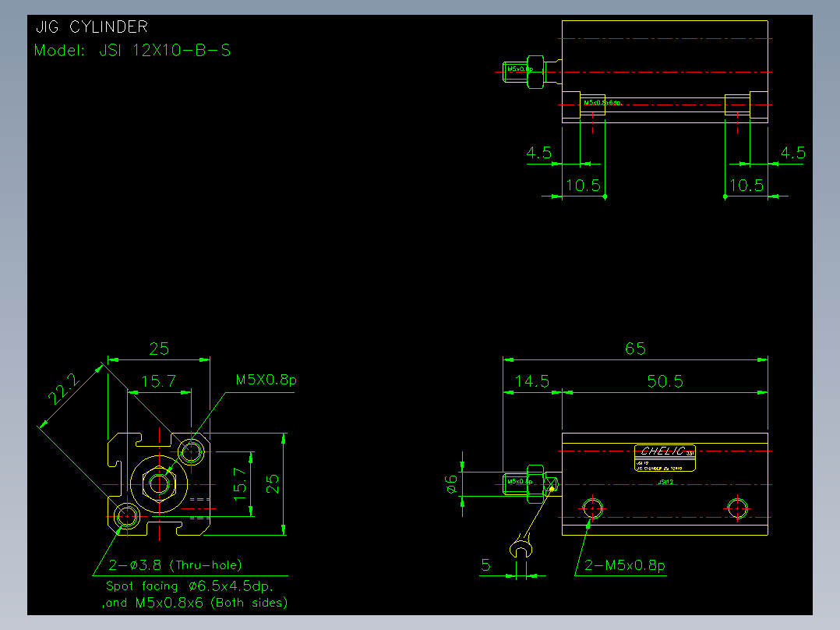Click the "5" wrench flat dimension
Image resolution: width=840 pixels, height=630 pixels.
pos(485,565)
